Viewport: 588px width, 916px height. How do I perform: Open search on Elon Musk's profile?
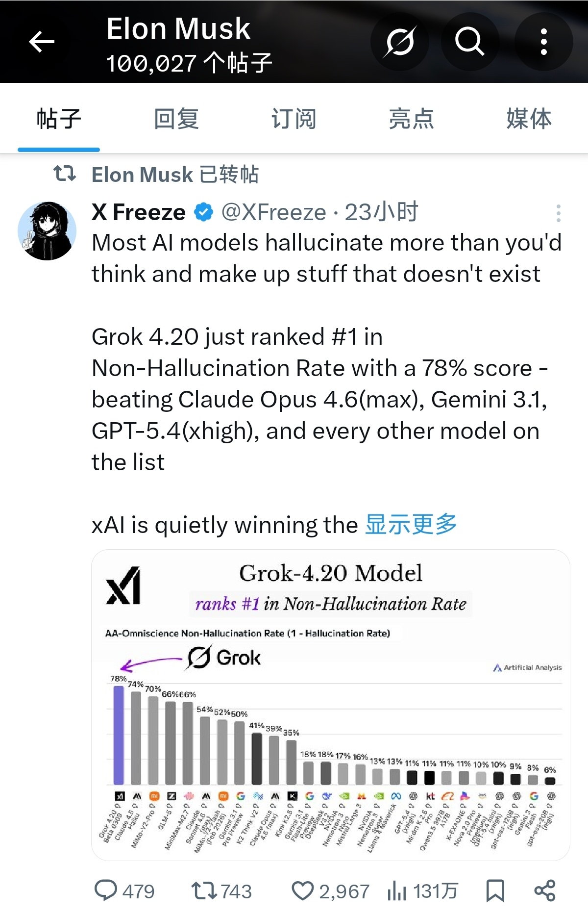click(x=469, y=42)
